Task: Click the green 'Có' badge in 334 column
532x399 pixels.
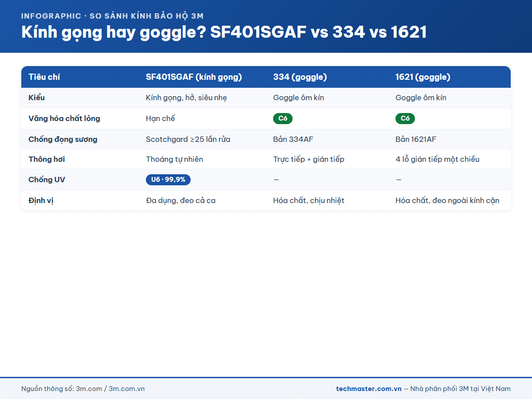Action: click(x=283, y=118)
